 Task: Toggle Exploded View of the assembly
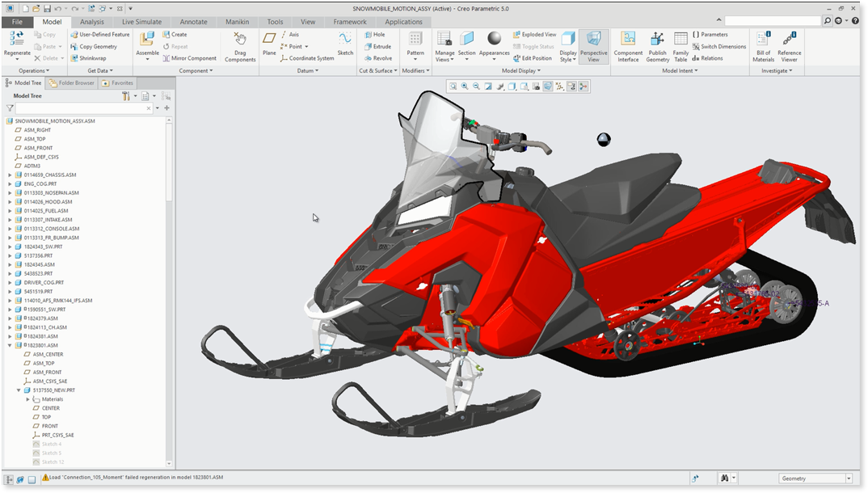534,35
